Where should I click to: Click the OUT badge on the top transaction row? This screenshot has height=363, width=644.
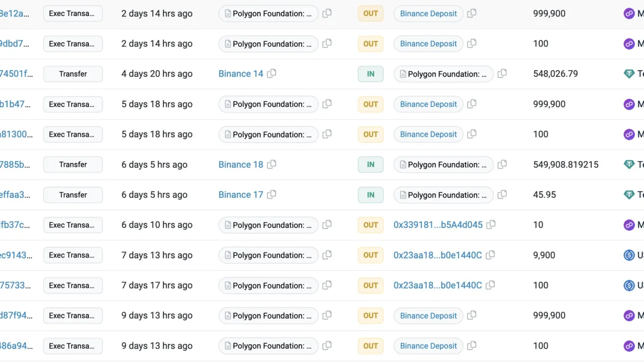[x=370, y=13]
